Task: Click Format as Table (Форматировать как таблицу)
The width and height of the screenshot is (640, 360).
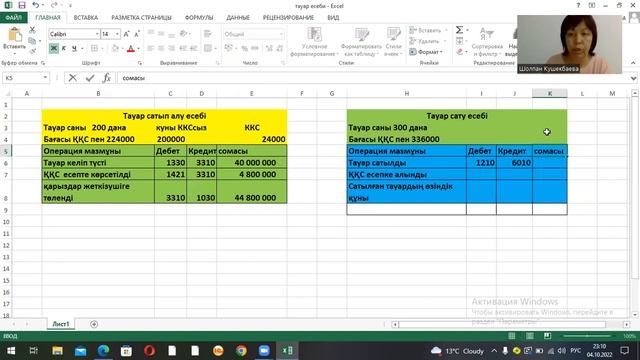Action: [x=361, y=42]
